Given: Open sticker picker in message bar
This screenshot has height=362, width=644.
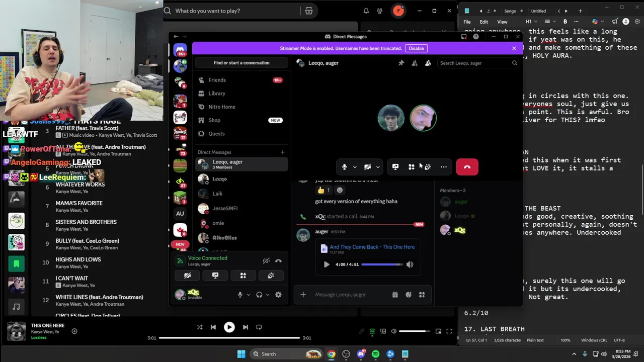Looking at the screenshot, I should 409,295.
